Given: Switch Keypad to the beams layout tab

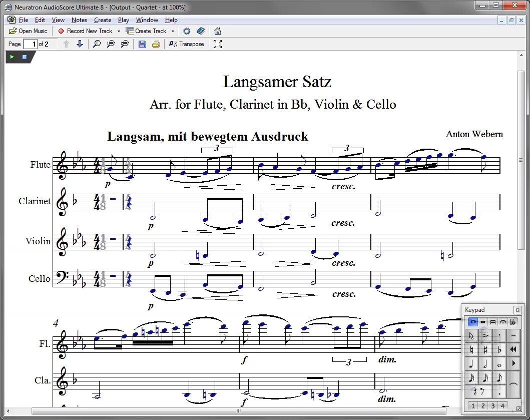Looking at the screenshot, I should (x=493, y=322).
